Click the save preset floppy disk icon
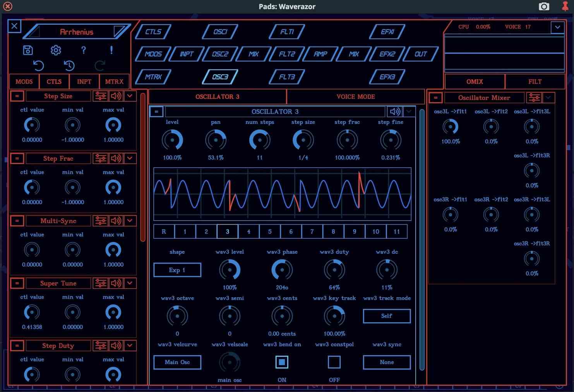 [x=27, y=50]
